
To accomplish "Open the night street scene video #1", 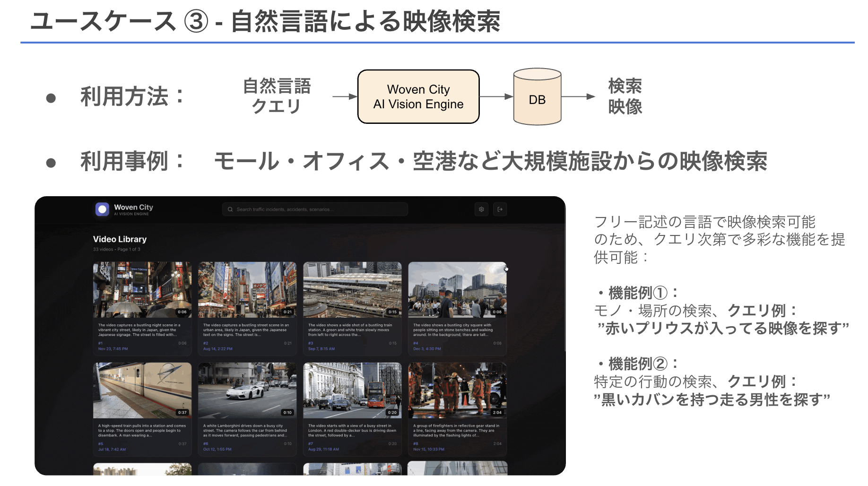I will click(x=142, y=289).
